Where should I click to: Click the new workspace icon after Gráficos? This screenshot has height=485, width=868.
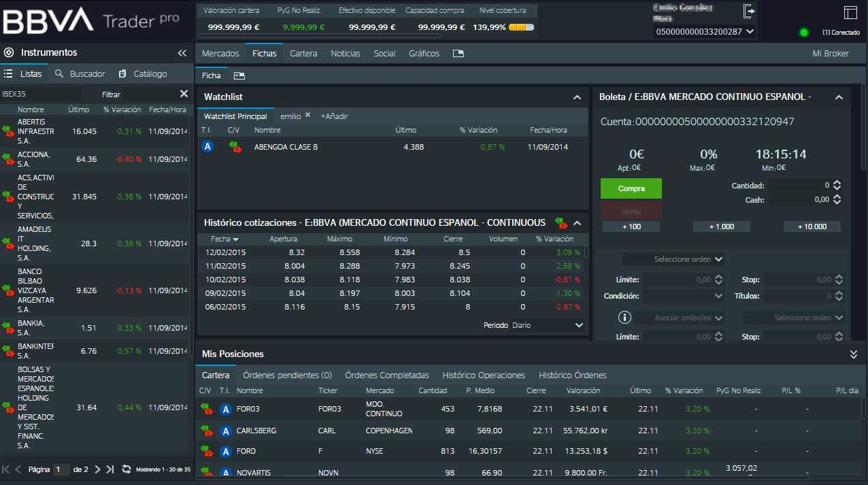(x=458, y=54)
